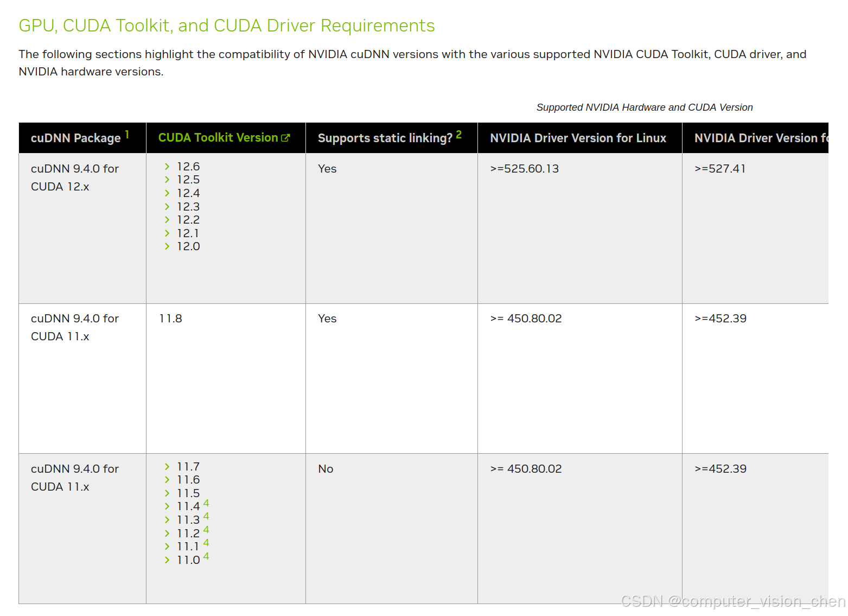Open the CUDA 12.0 toolkit link
This screenshot has height=616, width=848.
tap(188, 246)
